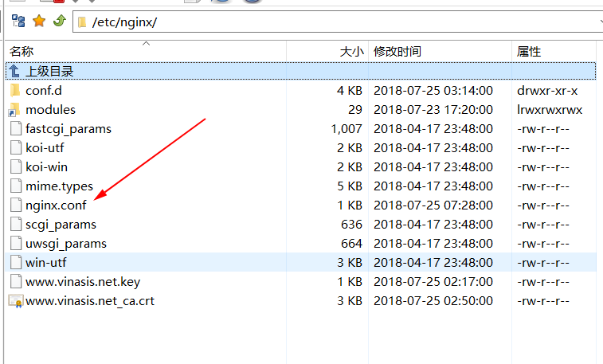Click the green refresh arrow icon
The image size is (603, 364).
60,21
